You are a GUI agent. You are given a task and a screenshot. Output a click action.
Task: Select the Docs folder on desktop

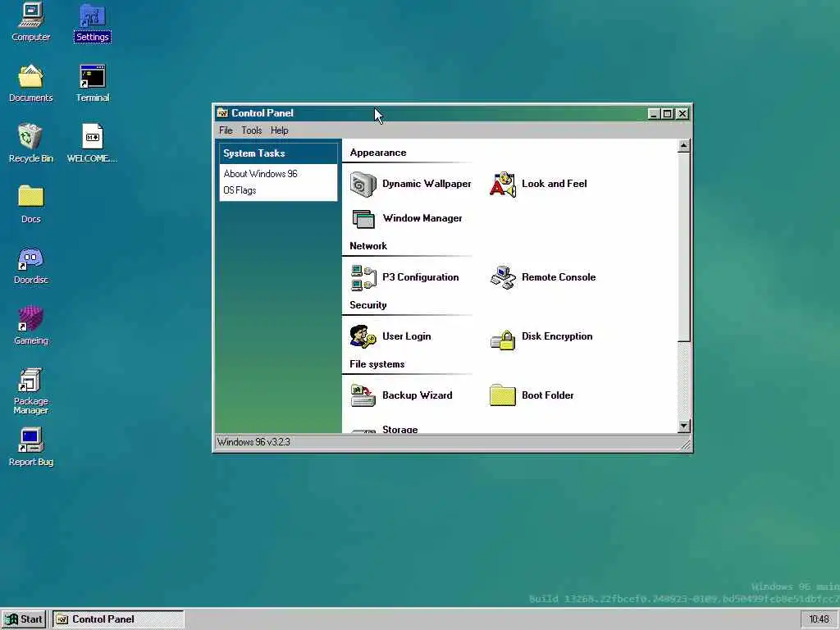[x=30, y=204]
